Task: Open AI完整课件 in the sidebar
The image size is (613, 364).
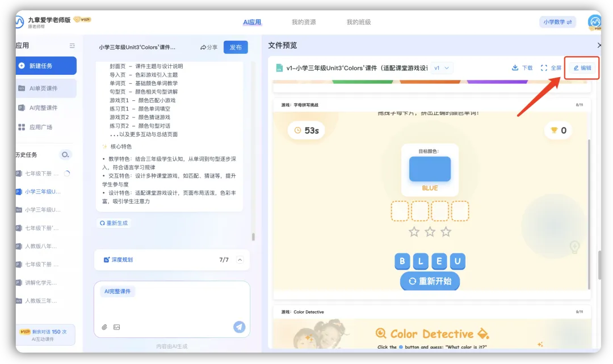Action: coord(46,108)
